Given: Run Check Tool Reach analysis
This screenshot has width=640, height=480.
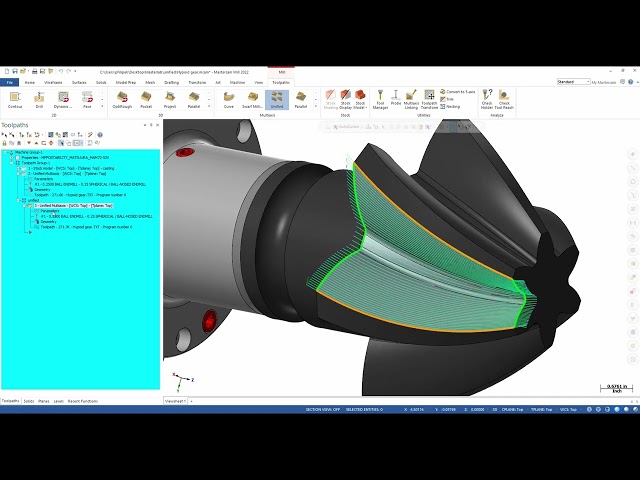Looking at the screenshot, I should pos(504,100).
